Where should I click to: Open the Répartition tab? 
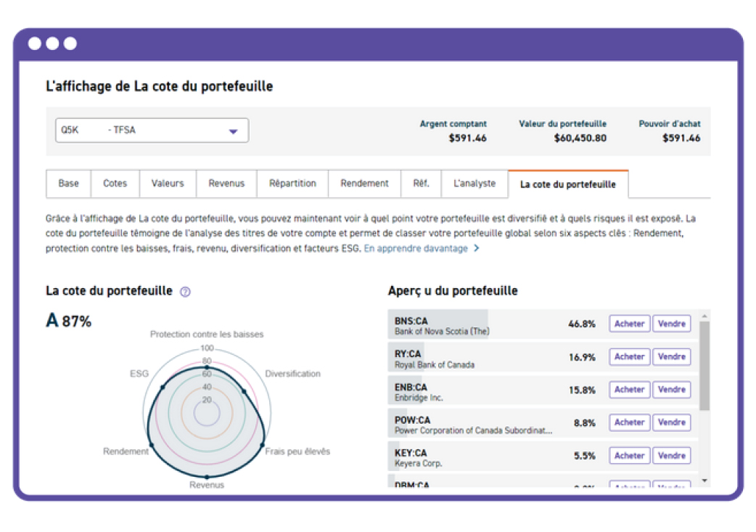click(292, 184)
